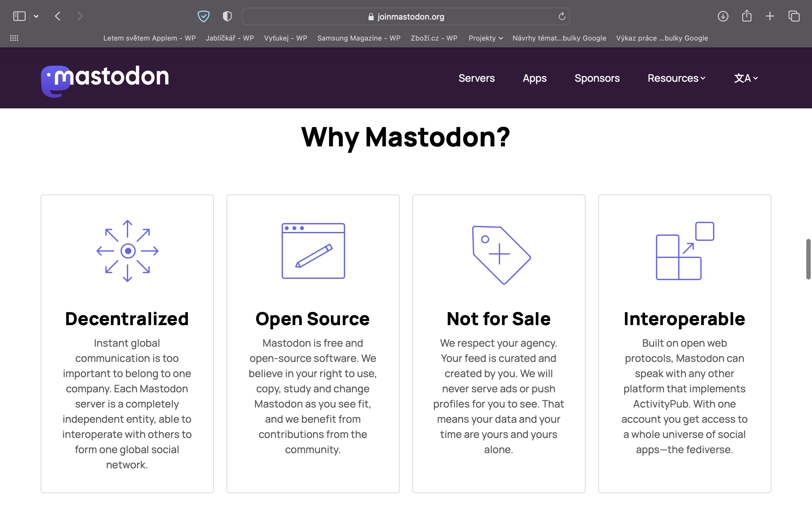This screenshot has height=507, width=812.
Task: Open the language selector dropdown
Action: point(746,78)
